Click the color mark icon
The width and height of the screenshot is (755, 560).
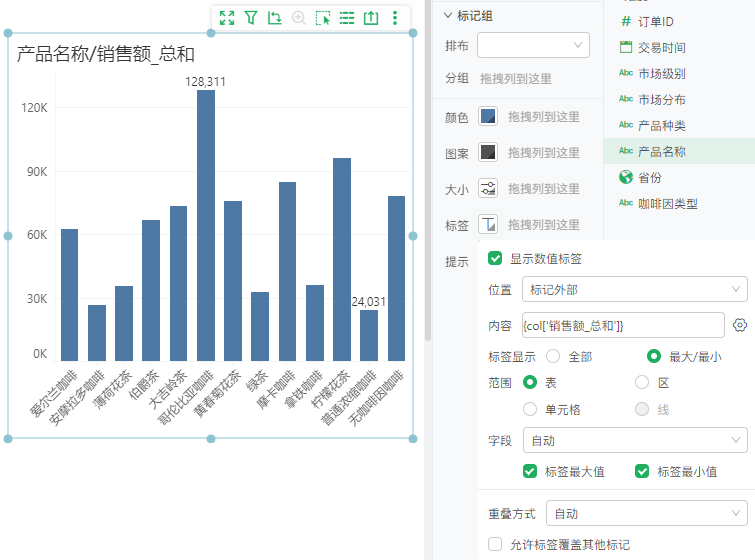coord(488,117)
